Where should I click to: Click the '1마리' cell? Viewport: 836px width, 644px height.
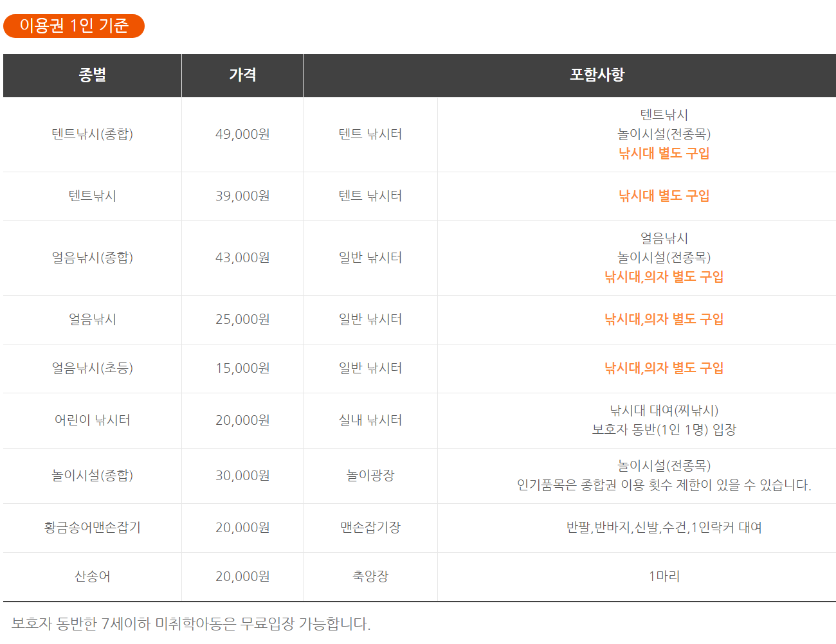click(x=664, y=577)
